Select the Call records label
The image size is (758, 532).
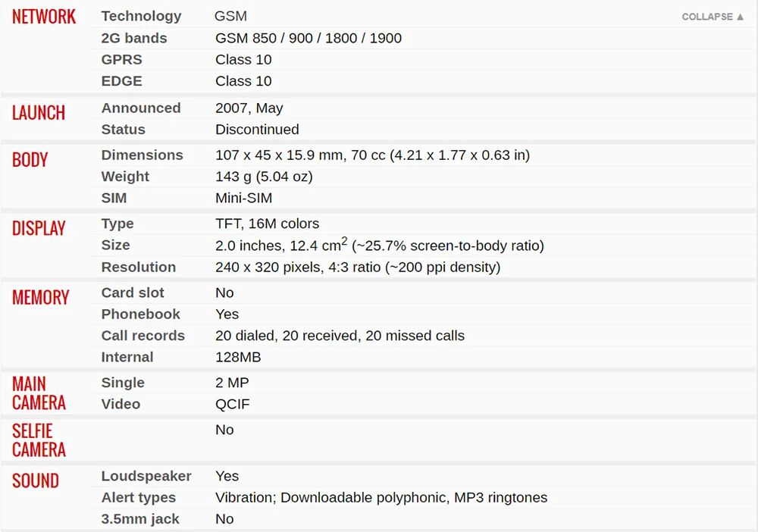(143, 336)
